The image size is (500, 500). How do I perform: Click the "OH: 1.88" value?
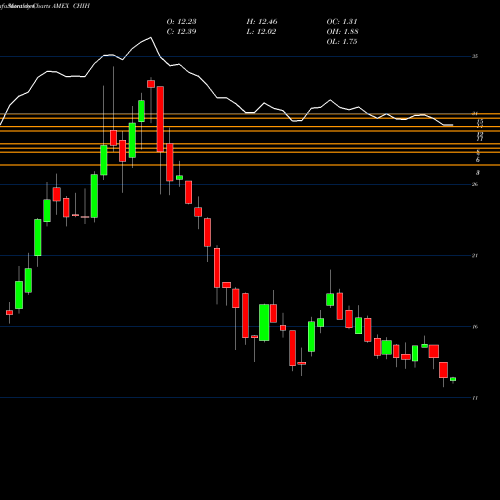tap(342, 32)
